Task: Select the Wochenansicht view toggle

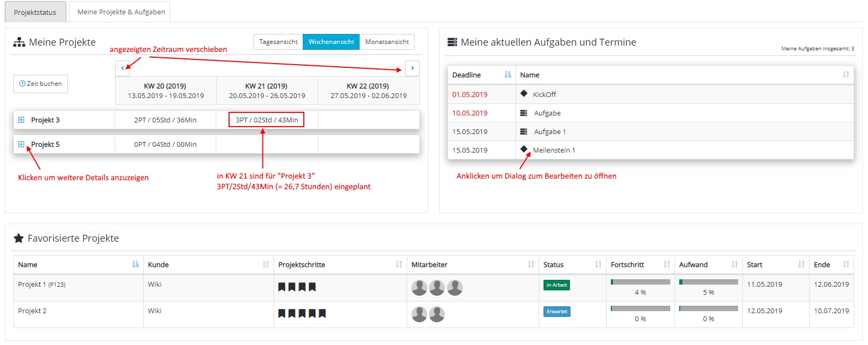Action: pos(331,42)
